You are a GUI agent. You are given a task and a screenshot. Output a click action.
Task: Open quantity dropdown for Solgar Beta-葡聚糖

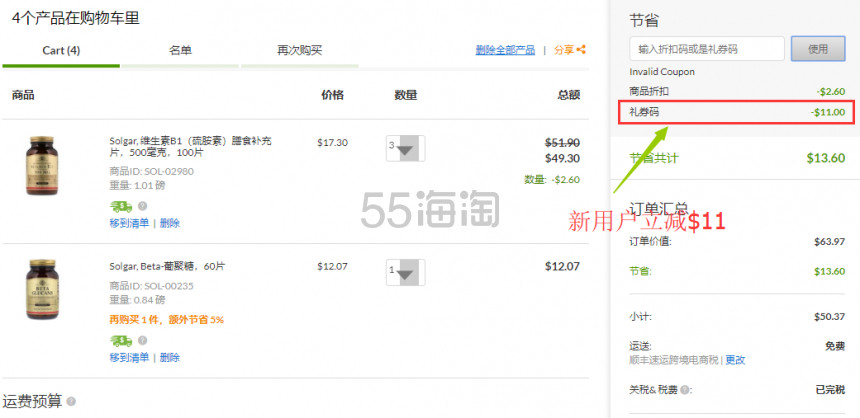tap(405, 273)
